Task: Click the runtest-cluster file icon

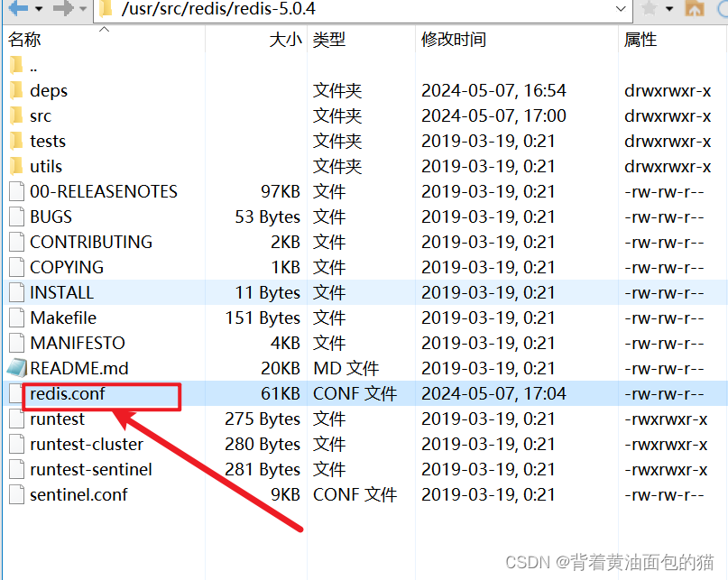Action: (x=17, y=444)
